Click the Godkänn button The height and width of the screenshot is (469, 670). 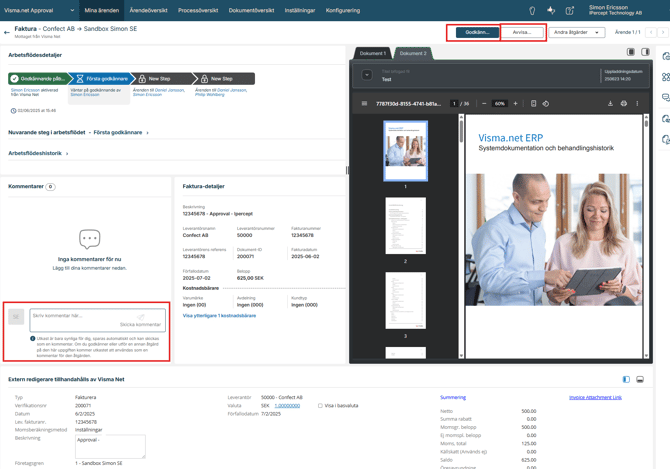coord(477,32)
